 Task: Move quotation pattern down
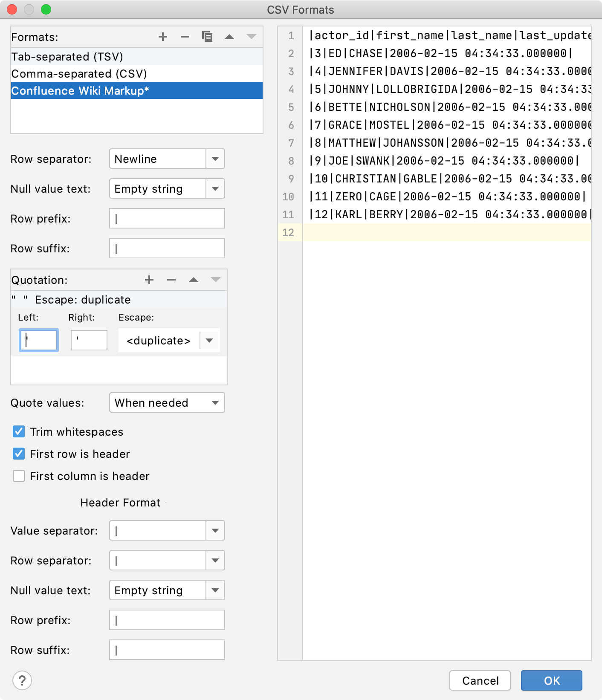pyautogui.click(x=216, y=280)
